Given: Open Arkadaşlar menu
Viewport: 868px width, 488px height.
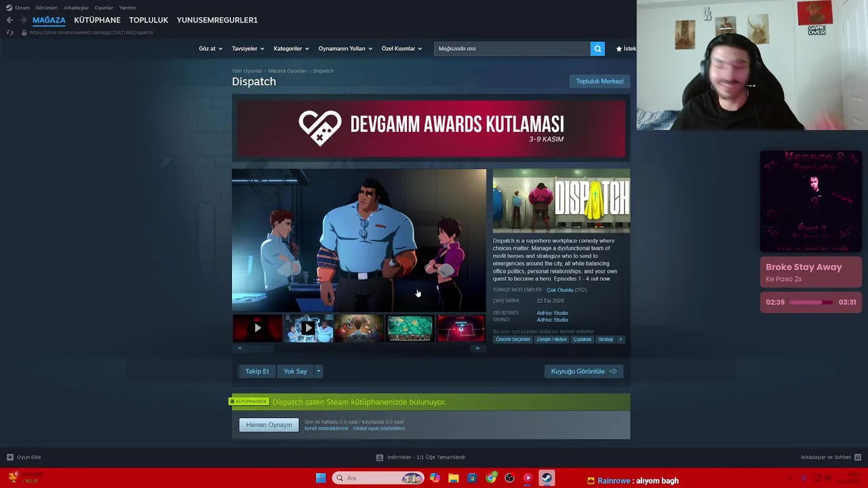Looking at the screenshot, I should [x=76, y=7].
